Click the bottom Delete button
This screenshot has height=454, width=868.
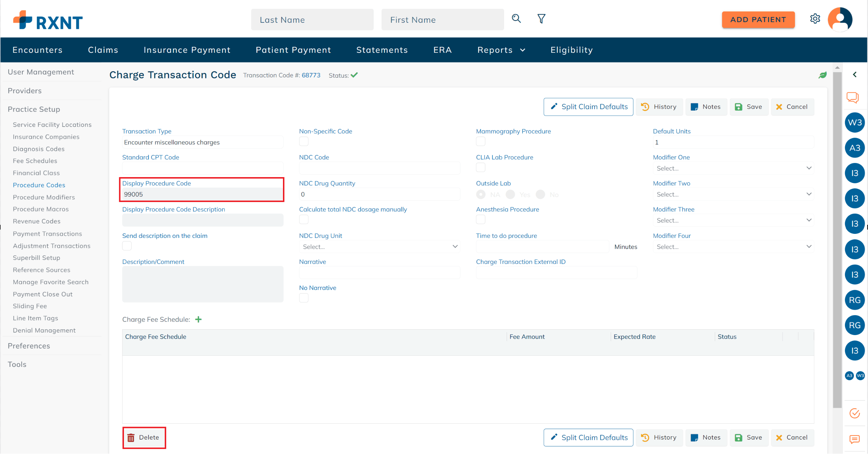click(144, 437)
